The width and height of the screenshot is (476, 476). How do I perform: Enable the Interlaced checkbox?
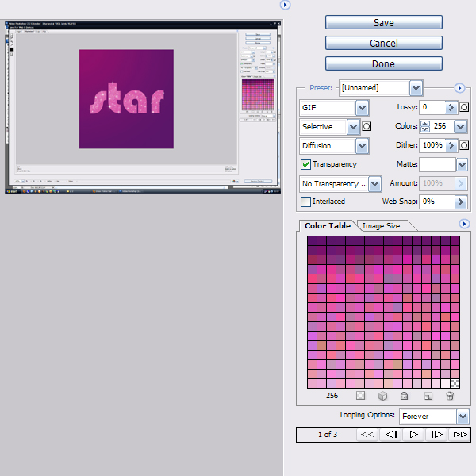pyautogui.click(x=305, y=202)
